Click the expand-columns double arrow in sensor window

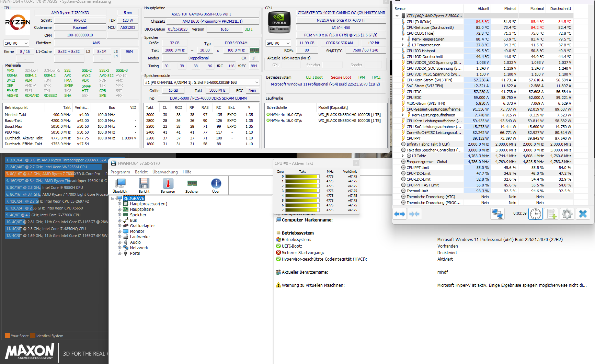point(400,214)
